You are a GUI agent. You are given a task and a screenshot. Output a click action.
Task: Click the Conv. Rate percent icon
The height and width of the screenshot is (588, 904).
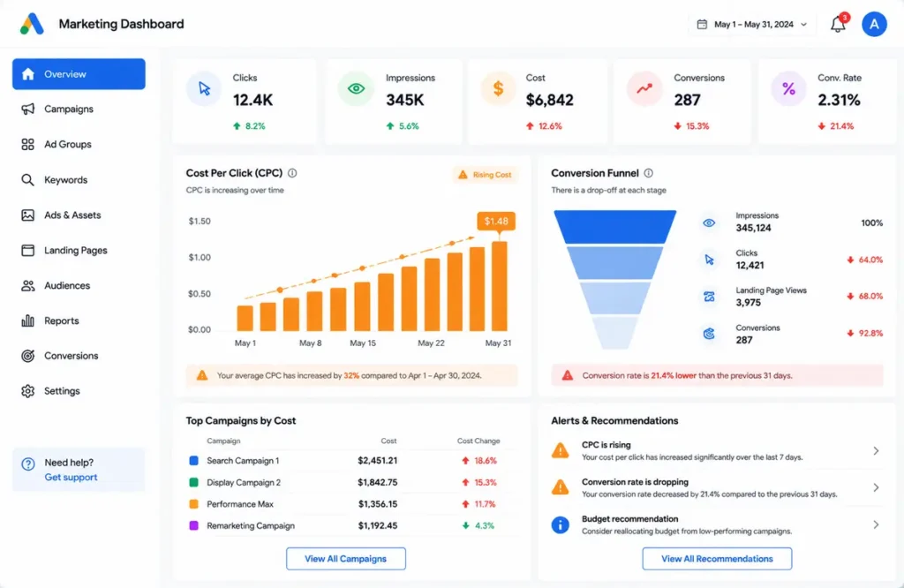(x=788, y=89)
